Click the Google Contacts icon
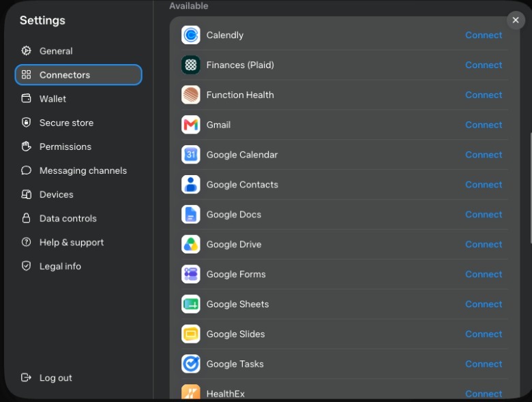532x402 pixels. point(191,185)
